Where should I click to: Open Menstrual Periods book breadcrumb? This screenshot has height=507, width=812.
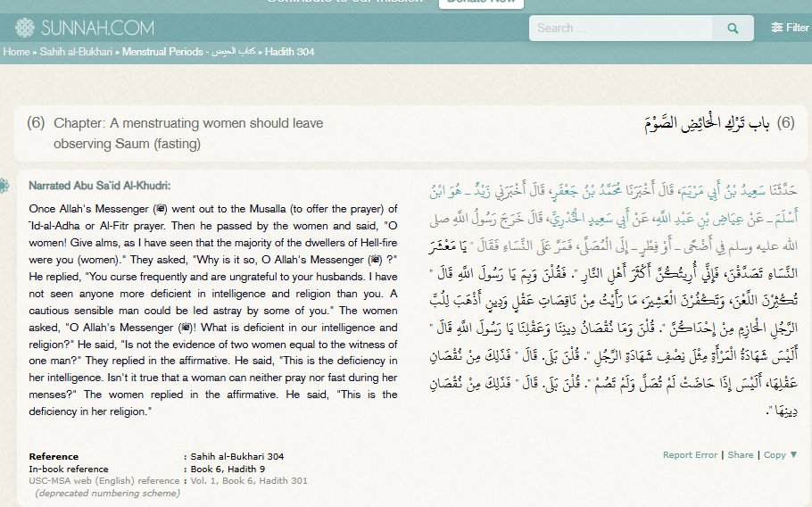coord(189,52)
